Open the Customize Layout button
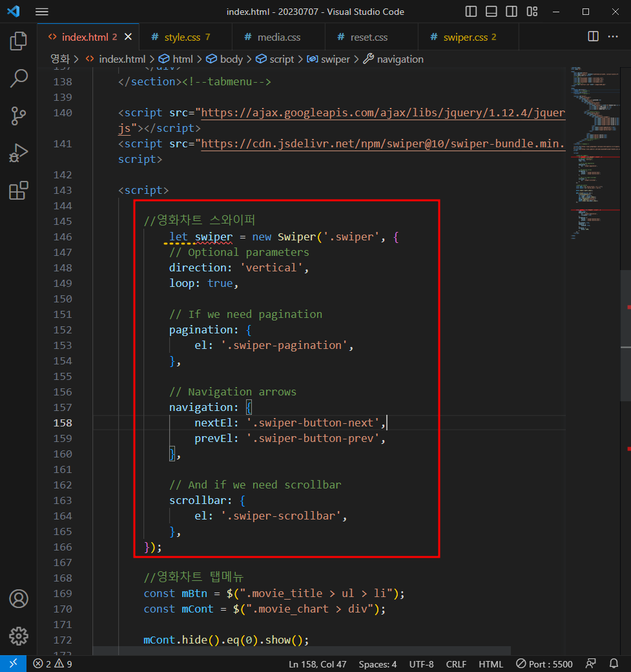The image size is (631, 672). [532, 12]
